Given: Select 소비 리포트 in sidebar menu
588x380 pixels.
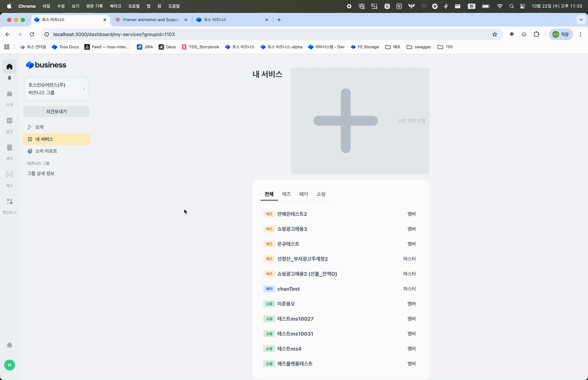Looking at the screenshot, I should [x=46, y=151].
